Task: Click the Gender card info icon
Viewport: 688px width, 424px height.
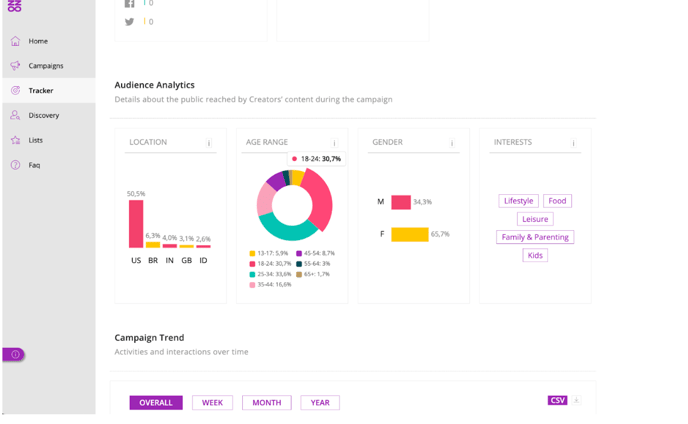Action: (x=452, y=143)
